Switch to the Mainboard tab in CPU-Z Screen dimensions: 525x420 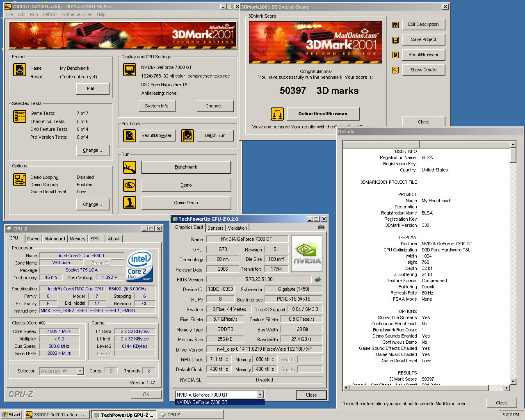(55, 239)
